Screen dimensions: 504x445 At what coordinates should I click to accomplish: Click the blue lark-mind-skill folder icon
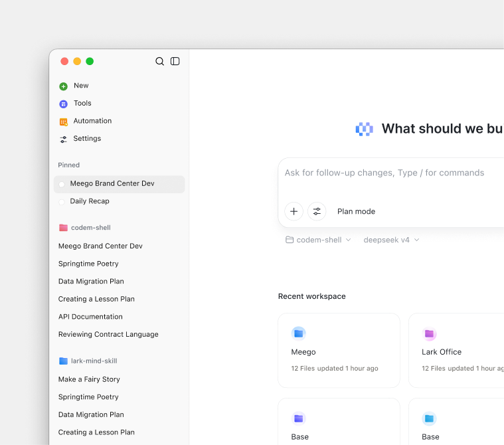63,361
